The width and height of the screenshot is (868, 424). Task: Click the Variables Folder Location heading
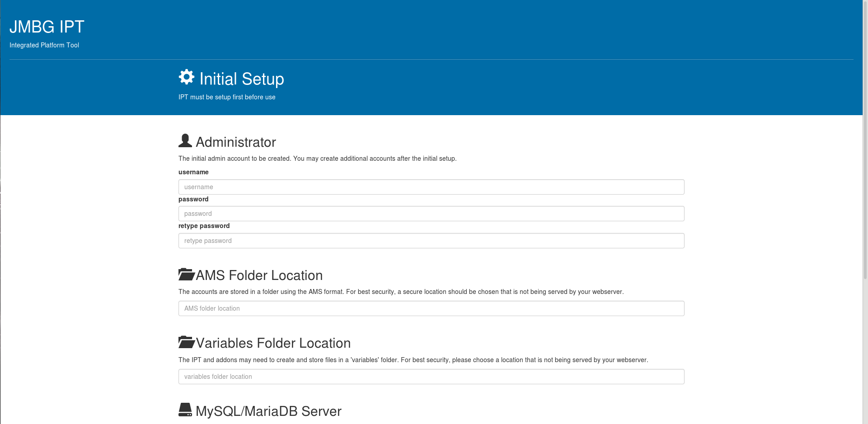[273, 343]
